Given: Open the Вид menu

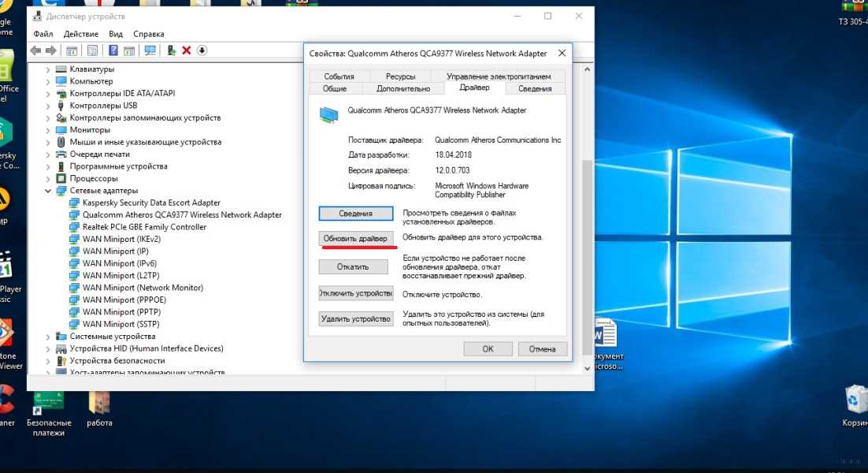Looking at the screenshot, I should tap(116, 34).
